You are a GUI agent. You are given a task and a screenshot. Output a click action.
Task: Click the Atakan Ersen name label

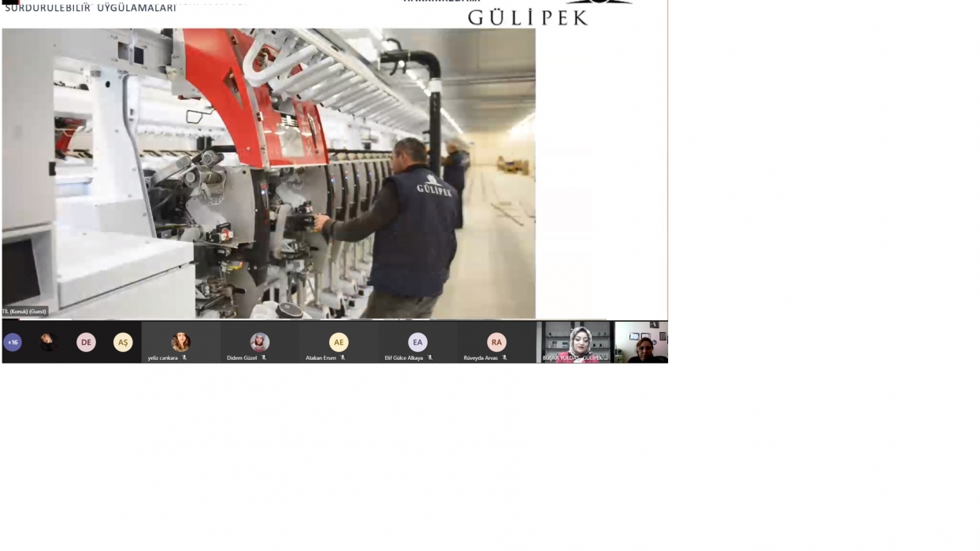pyautogui.click(x=321, y=358)
